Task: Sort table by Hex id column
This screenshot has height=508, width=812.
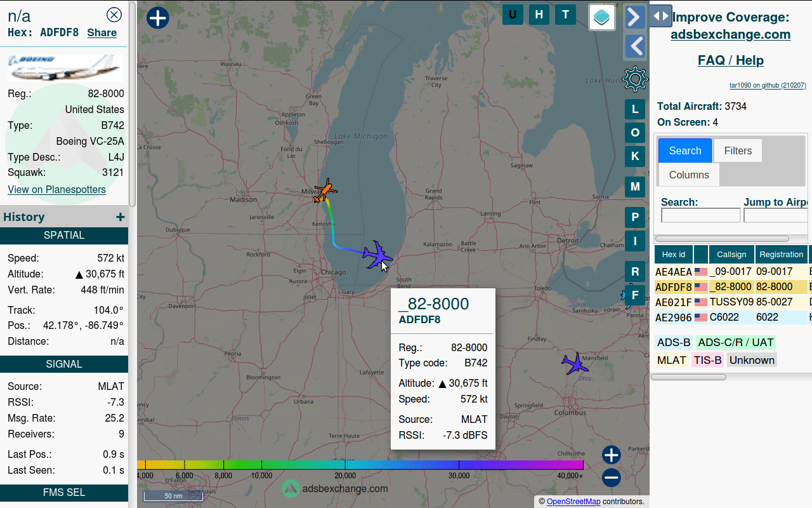Action: pos(674,254)
